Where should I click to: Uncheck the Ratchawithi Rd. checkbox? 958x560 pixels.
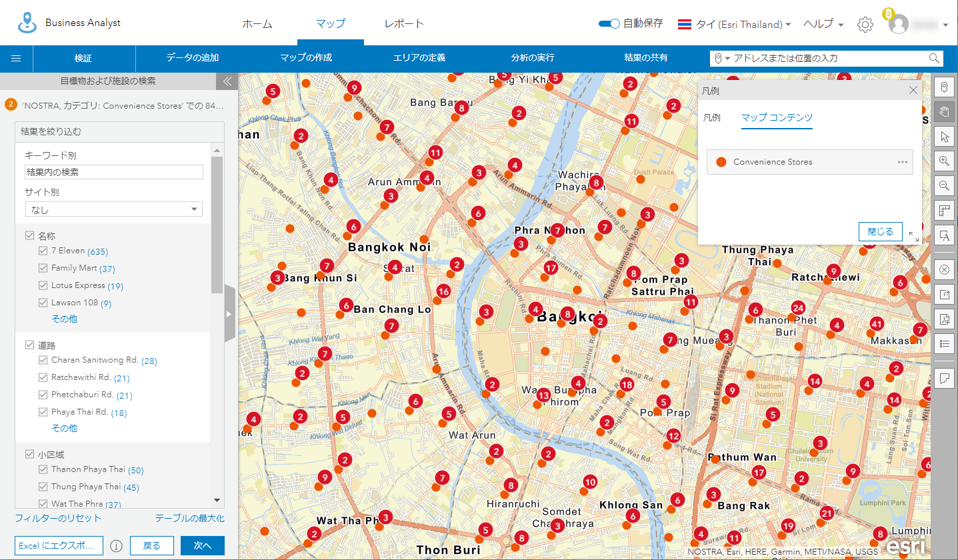click(43, 377)
